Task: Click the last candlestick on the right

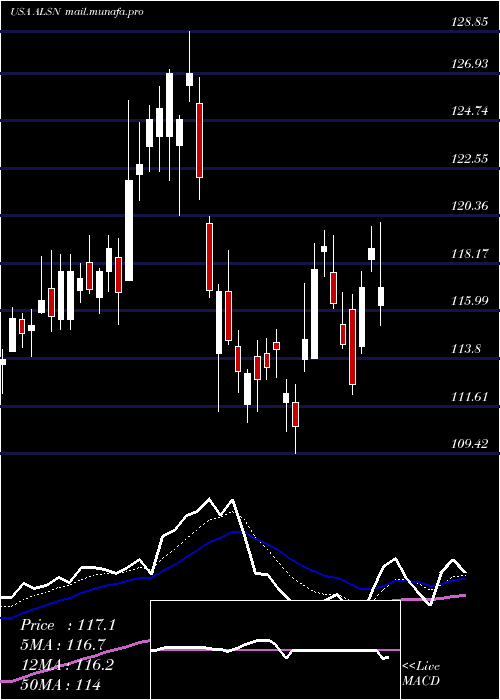Action: (381, 296)
